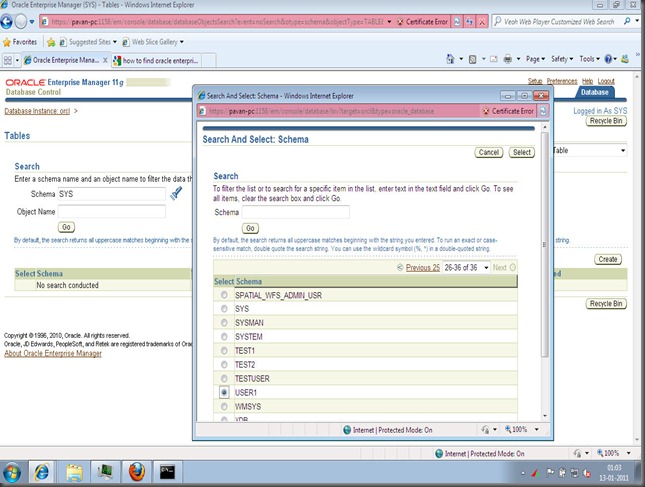This screenshot has height=487, width=645.
Task: Open Internet Explorer from taskbar
Action: pos(41,472)
